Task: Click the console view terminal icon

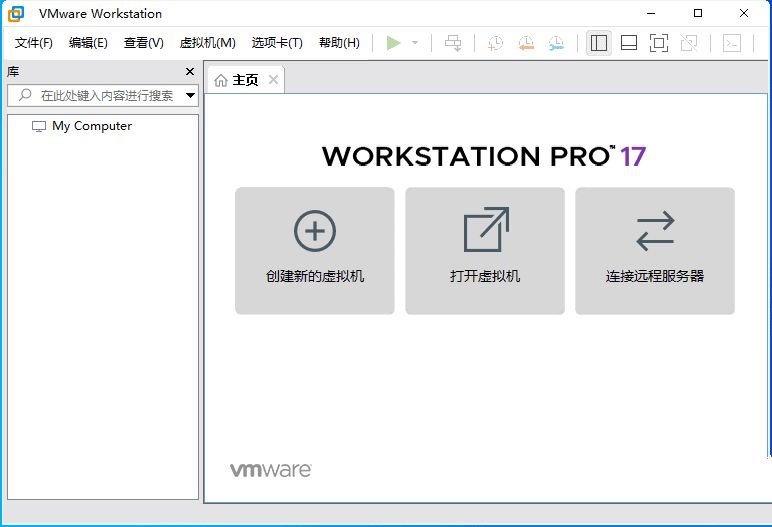Action: tap(732, 43)
